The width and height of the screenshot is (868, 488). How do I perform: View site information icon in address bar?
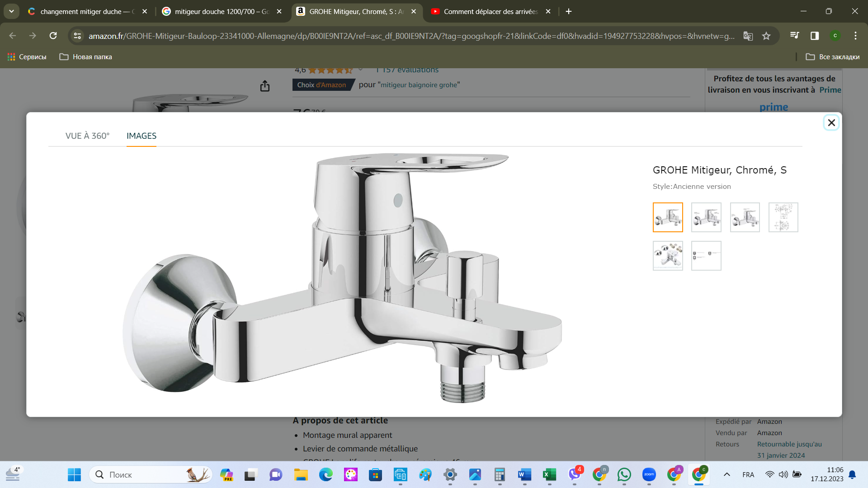77,36
